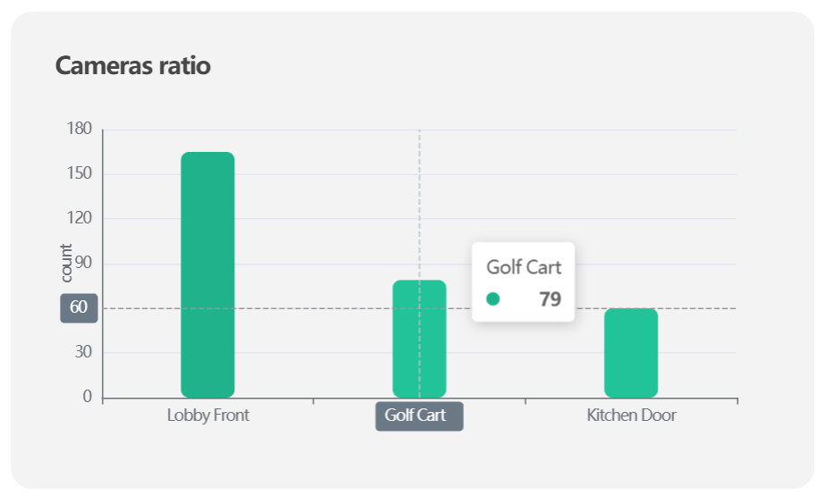The image size is (826, 504).
Task: Click the vertical count axis title
Action: click(x=65, y=264)
